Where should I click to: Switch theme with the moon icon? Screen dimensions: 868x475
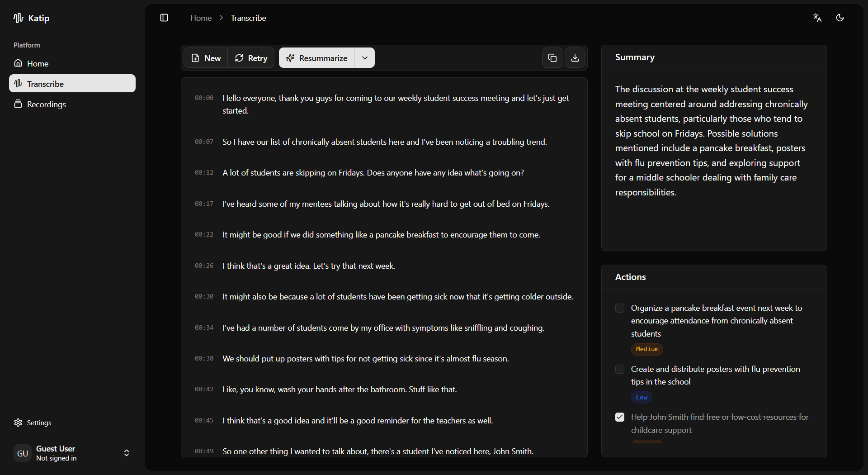(x=840, y=18)
